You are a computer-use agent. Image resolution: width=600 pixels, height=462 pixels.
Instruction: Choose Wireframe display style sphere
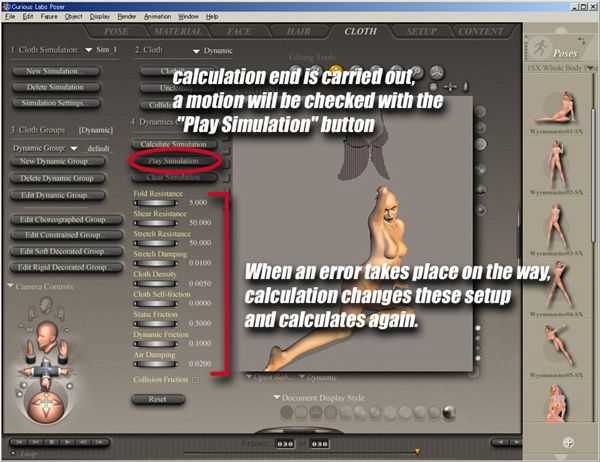point(316,413)
